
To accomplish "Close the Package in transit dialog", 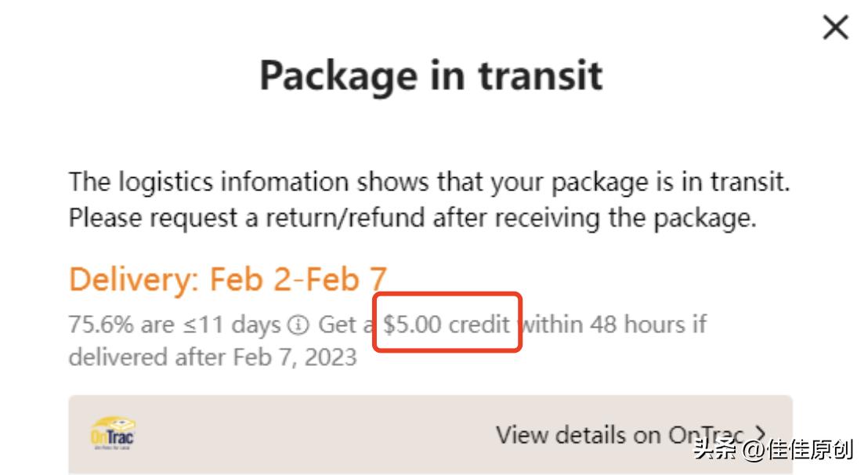I will point(836,29).
